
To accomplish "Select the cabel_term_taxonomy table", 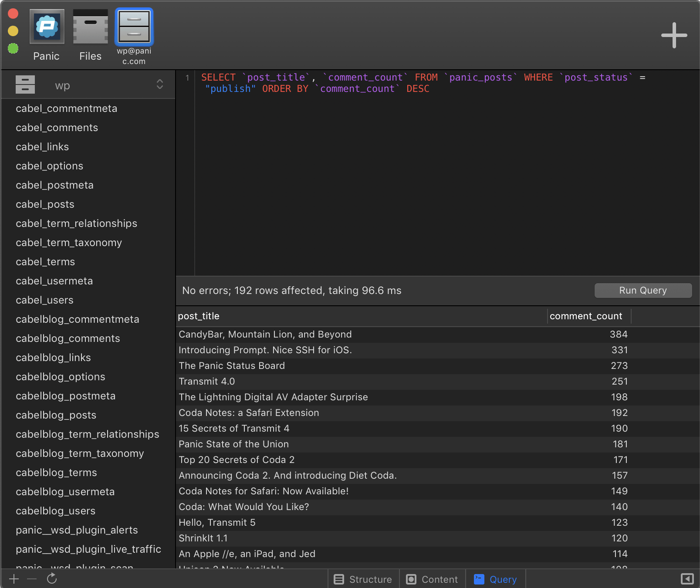I will (x=88, y=243).
